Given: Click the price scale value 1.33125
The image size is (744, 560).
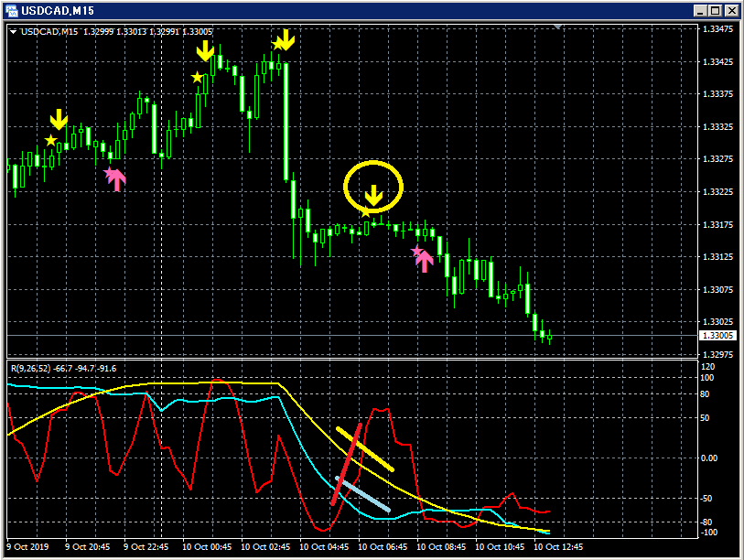Looking at the screenshot, I should (x=717, y=257).
